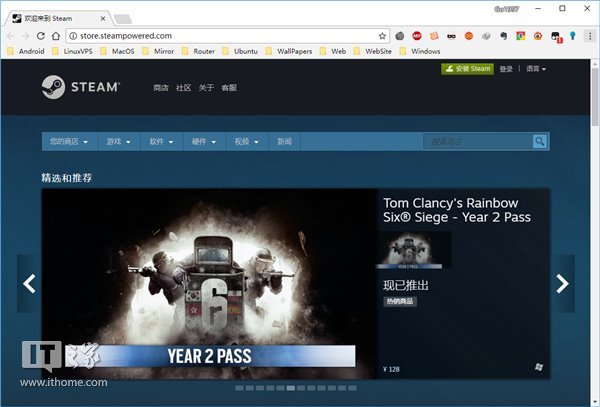Click the page vertical scrollbar thumb
Viewport: 600px width, 407px height.
pyautogui.click(x=595, y=96)
